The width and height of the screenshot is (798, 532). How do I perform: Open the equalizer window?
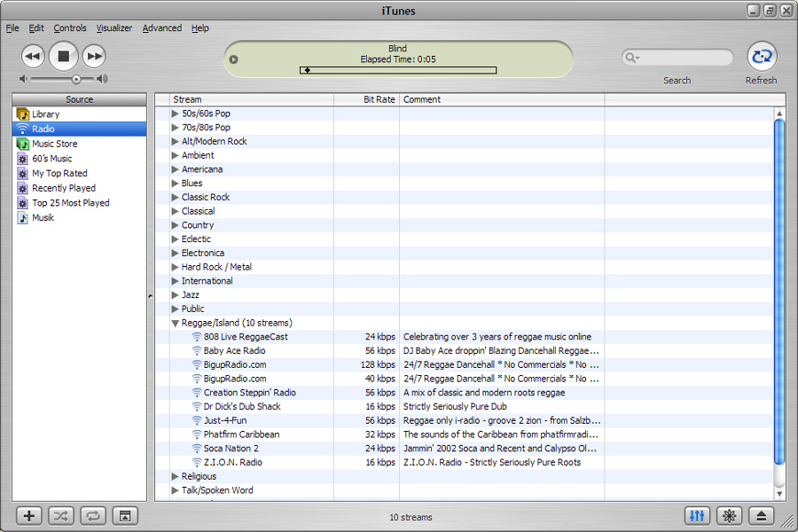[x=697, y=516]
